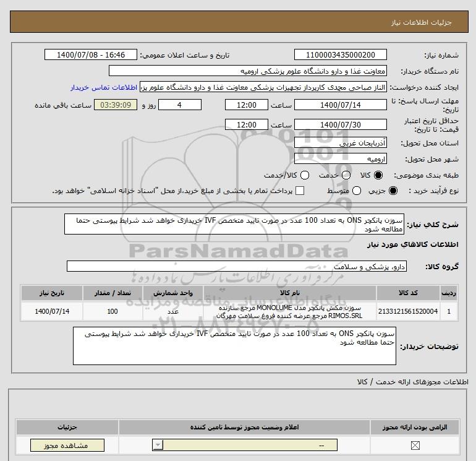Toggle the mandatory permit checkbox
Viewport: 476px width, 461px height.
point(414,446)
